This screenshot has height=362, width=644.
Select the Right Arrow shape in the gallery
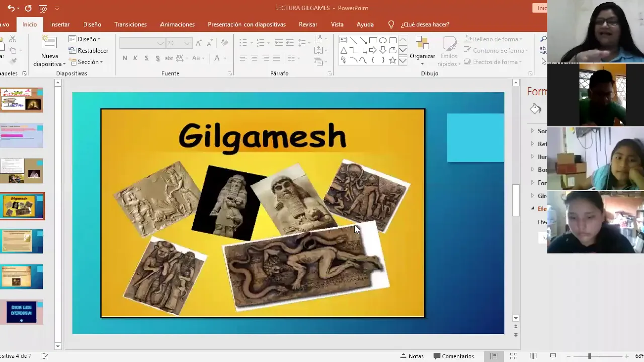[373, 50]
